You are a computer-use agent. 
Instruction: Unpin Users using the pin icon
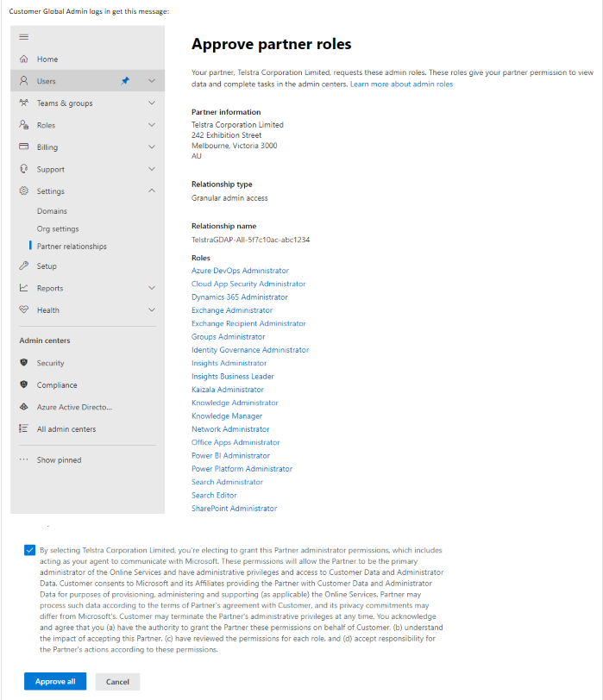[125, 81]
